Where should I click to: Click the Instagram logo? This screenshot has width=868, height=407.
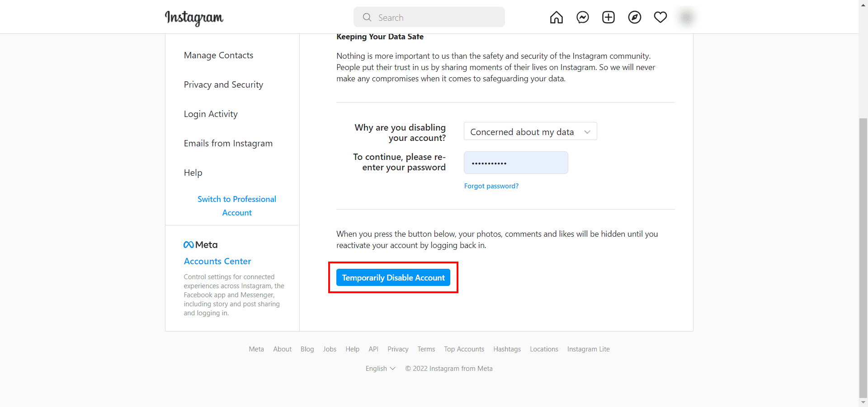194,18
